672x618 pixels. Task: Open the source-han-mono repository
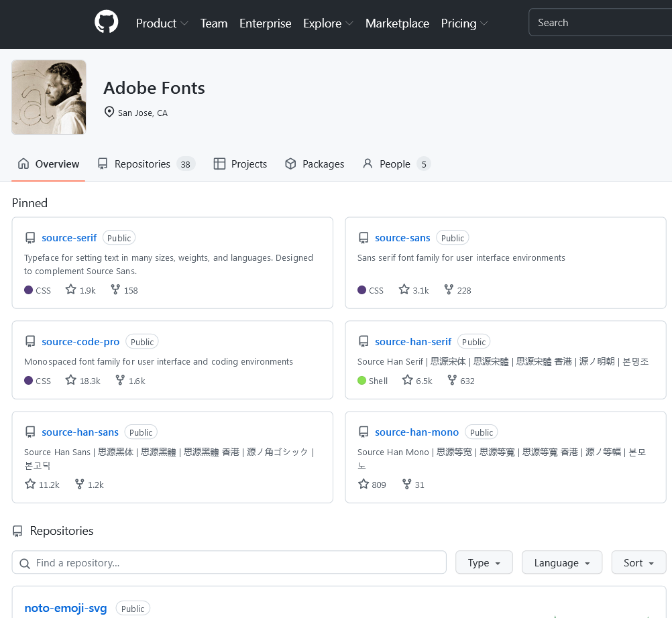(x=417, y=432)
